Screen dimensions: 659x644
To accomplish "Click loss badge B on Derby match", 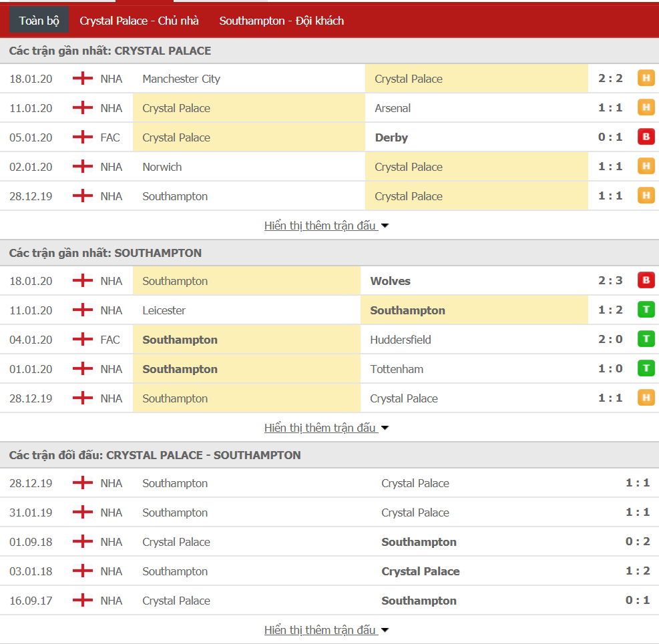I will [646, 137].
